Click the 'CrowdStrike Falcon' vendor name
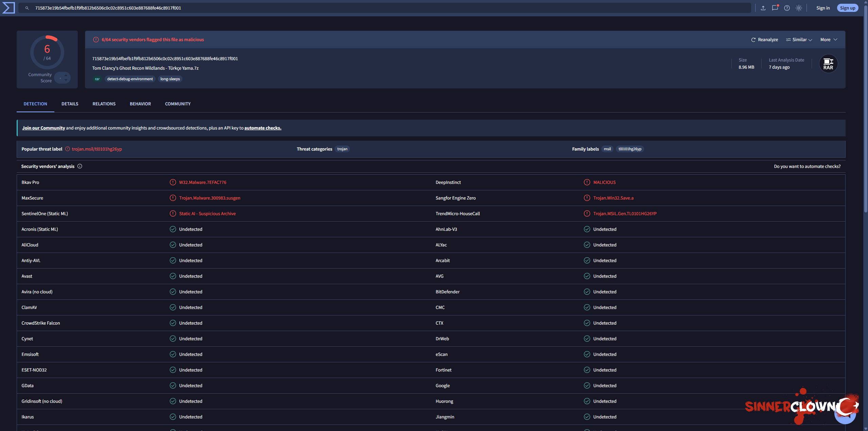This screenshot has width=868, height=431. [41, 323]
